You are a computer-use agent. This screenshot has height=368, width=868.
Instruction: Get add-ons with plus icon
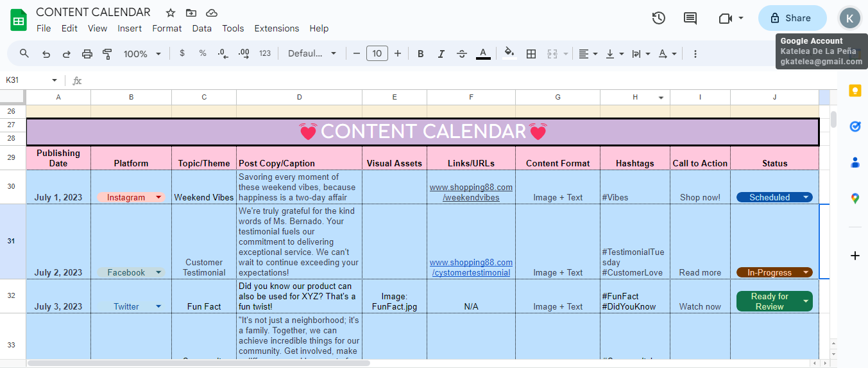point(855,256)
